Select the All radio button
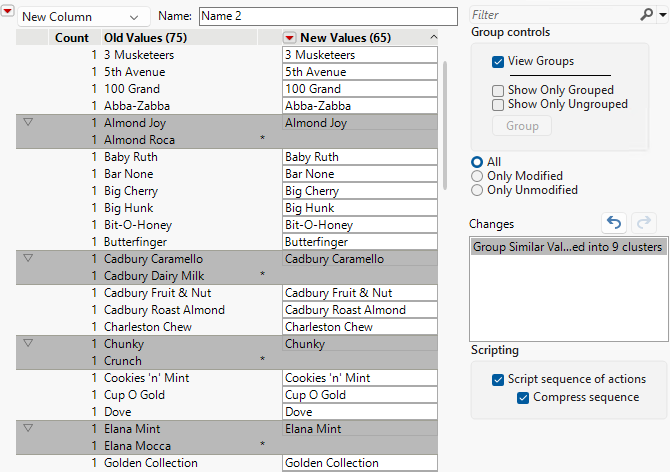The image size is (670, 472). 477,162
